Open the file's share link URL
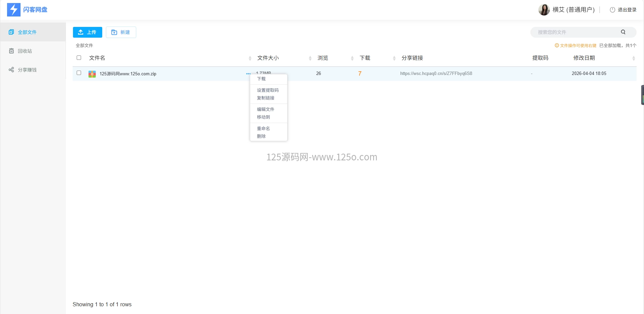Viewport: 644px width, 314px height. pos(436,74)
